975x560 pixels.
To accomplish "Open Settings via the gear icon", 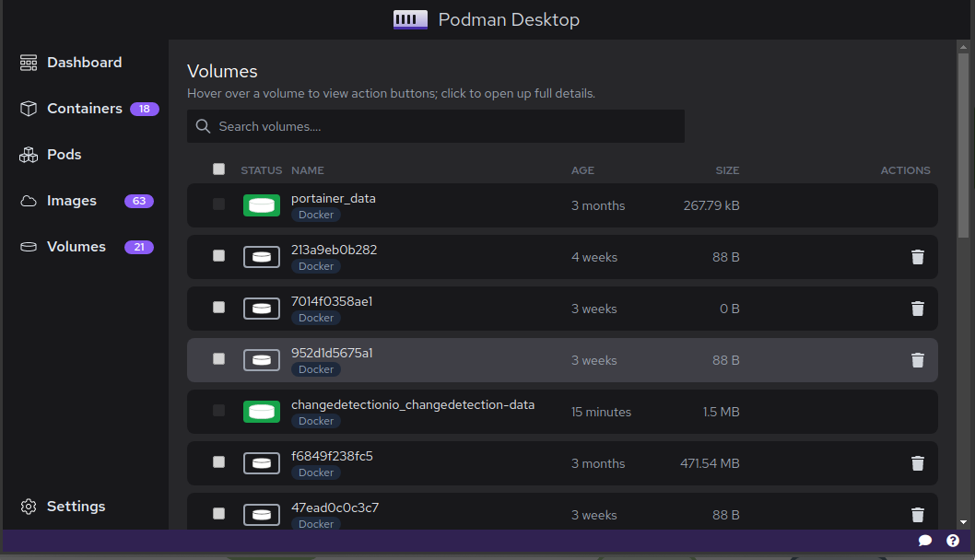I will click(x=28, y=506).
